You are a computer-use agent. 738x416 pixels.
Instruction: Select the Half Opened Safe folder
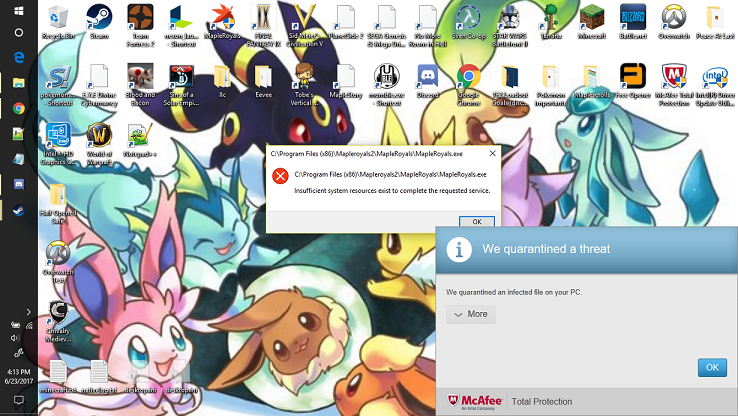58,202
